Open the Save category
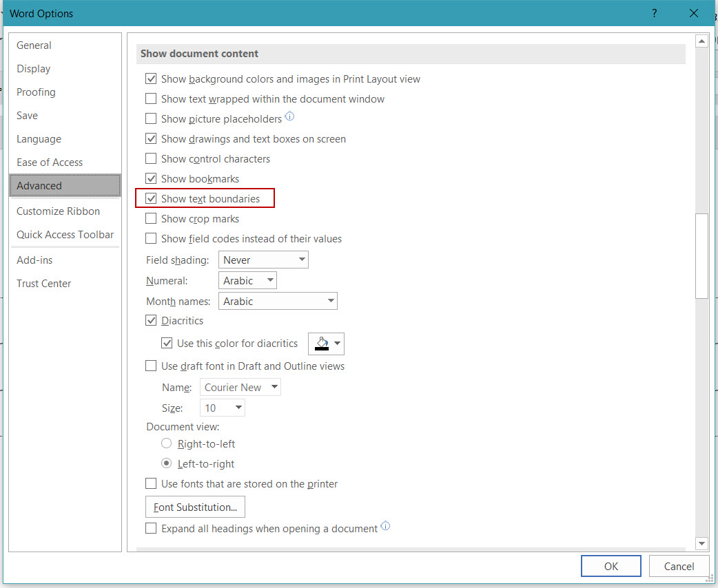The image size is (718, 588). (65, 115)
